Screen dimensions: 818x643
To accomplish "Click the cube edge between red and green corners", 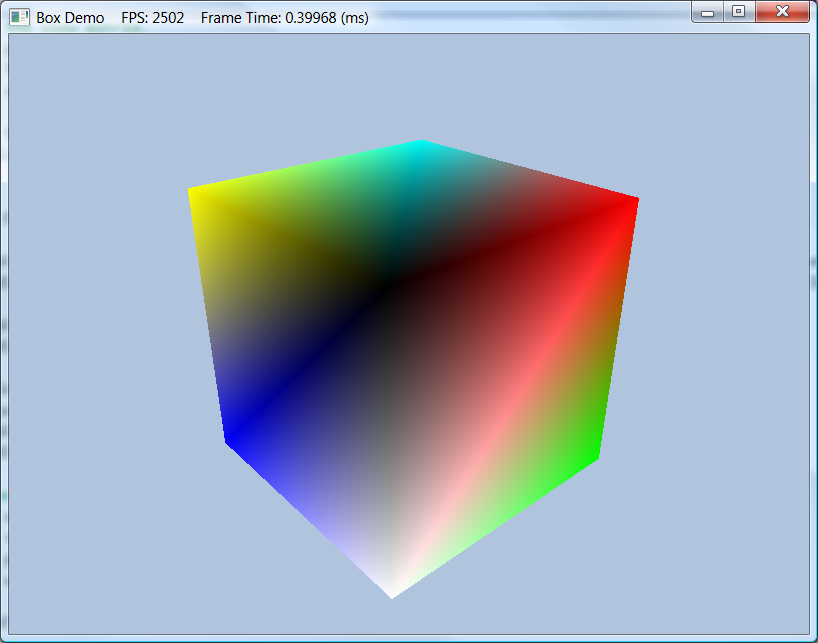I will click(x=616, y=330).
